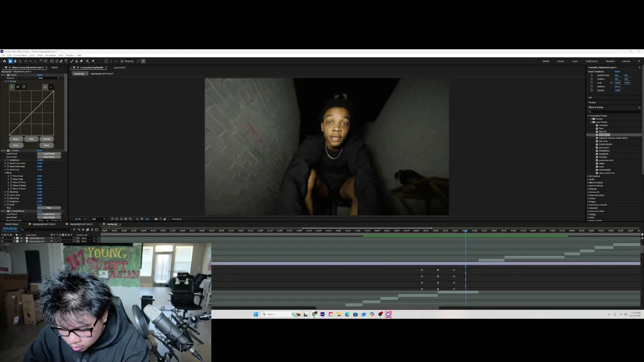The image size is (644, 362).
Task: Open the Composition menu
Action: coord(20,55)
